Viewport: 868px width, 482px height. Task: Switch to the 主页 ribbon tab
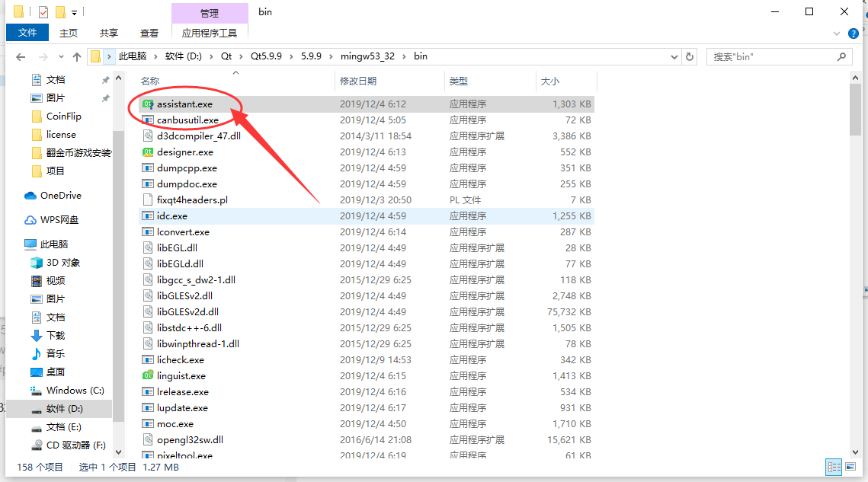(68, 34)
